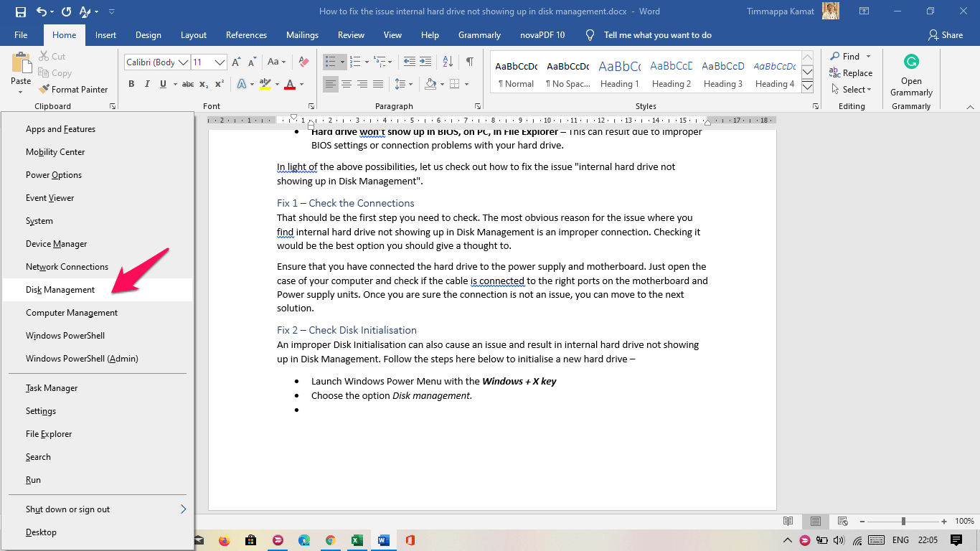The width and height of the screenshot is (980, 551).
Task: Center-align the paragraph
Action: tap(347, 85)
